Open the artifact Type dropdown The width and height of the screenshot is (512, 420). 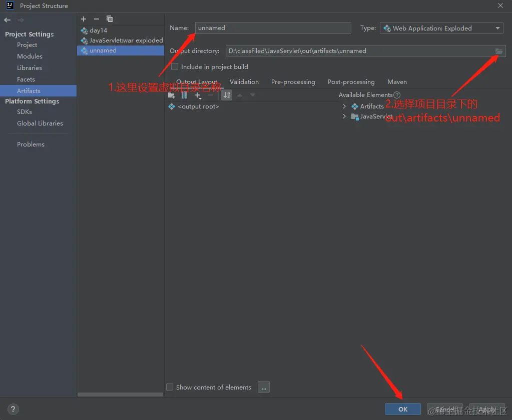pyautogui.click(x=441, y=28)
